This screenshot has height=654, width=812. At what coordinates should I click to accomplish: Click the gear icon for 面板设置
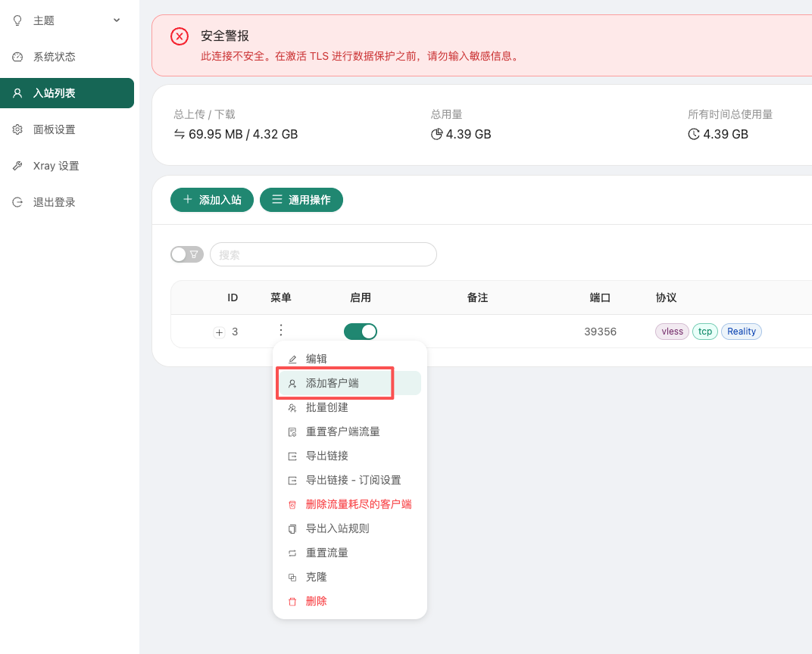[x=17, y=129]
